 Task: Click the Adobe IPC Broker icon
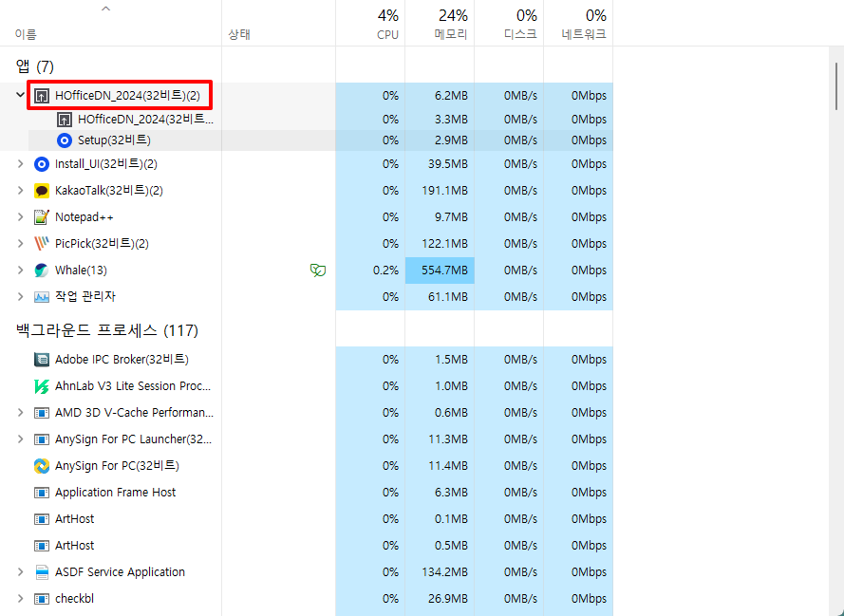[42, 360]
